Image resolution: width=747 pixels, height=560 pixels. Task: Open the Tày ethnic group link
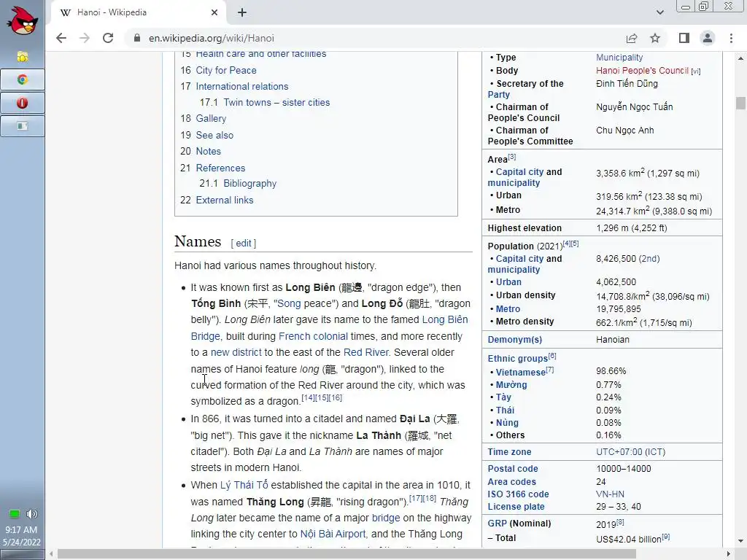tap(503, 397)
